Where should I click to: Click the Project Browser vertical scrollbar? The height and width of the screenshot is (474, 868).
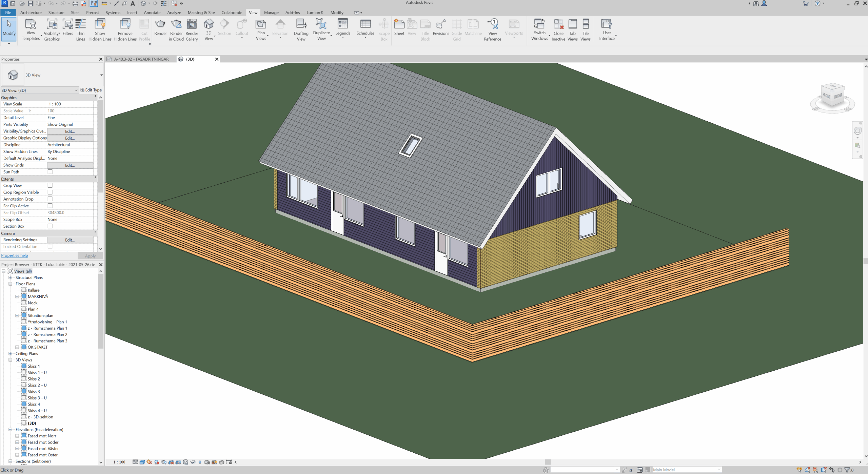click(x=101, y=312)
